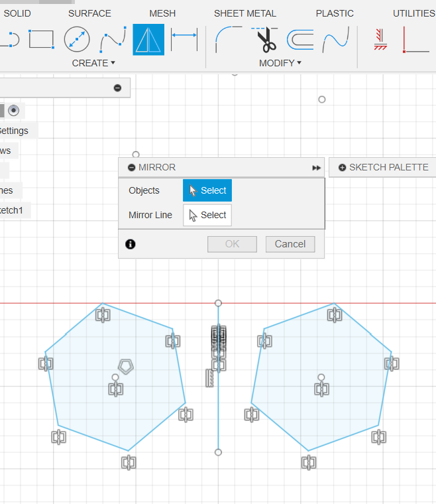
Task: Cancel the Mirror dialog
Action: 290,244
